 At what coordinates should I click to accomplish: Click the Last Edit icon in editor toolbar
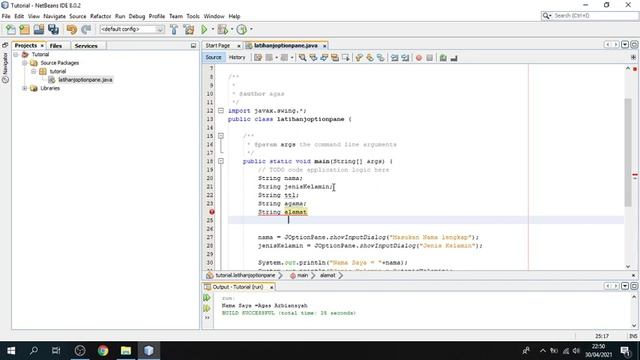pos(258,58)
